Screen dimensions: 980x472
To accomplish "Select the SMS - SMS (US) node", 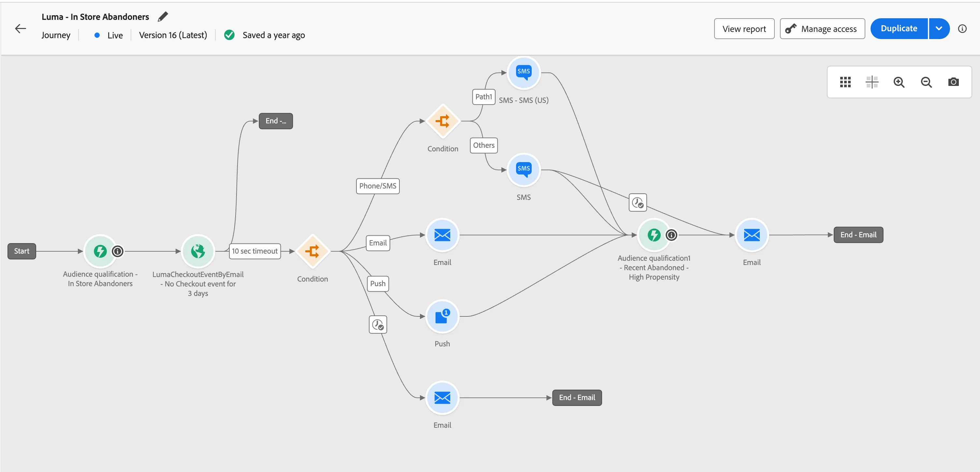I will (x=524, y=72).
